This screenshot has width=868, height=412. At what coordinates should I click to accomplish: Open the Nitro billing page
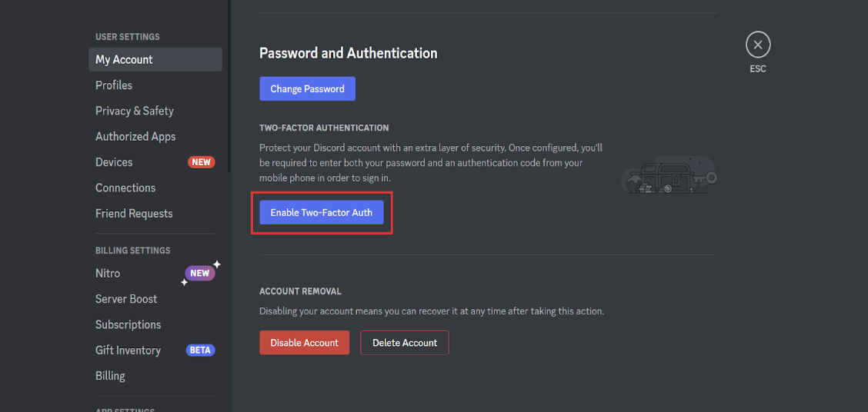point(108,273)
